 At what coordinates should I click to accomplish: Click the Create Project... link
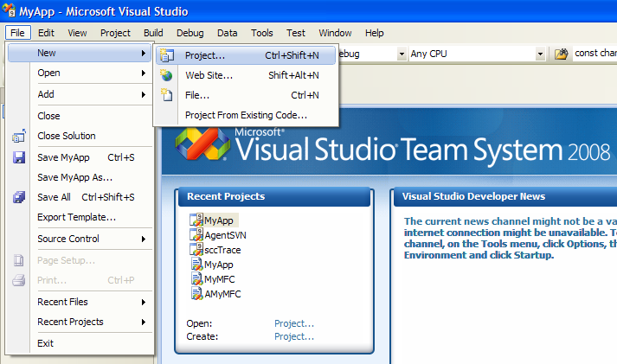pyautogui.click(x=294, y=336)
